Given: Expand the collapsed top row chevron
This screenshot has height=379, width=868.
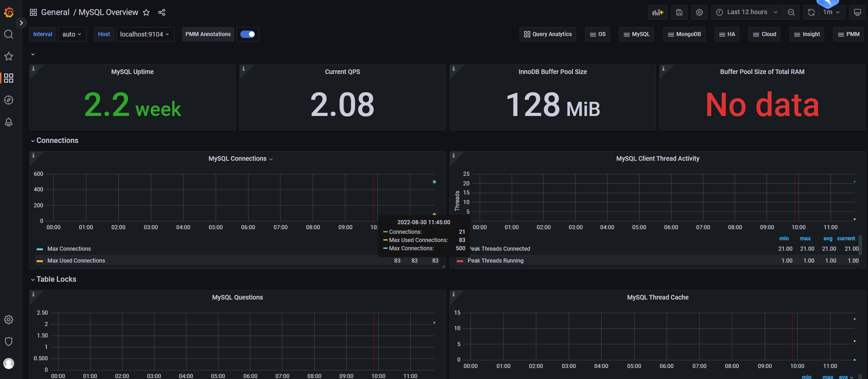Looking at the screenshot, I should [33, 54].
